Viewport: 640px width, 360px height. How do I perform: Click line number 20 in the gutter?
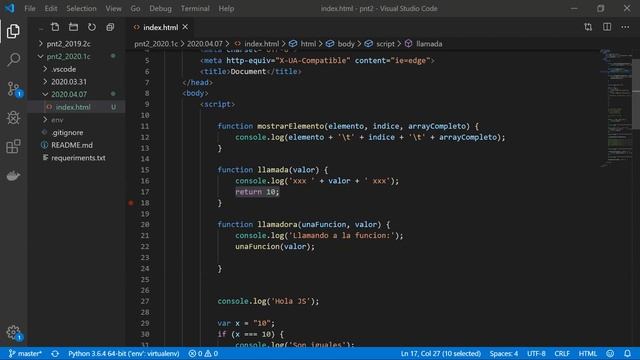(x=145, y=224)
